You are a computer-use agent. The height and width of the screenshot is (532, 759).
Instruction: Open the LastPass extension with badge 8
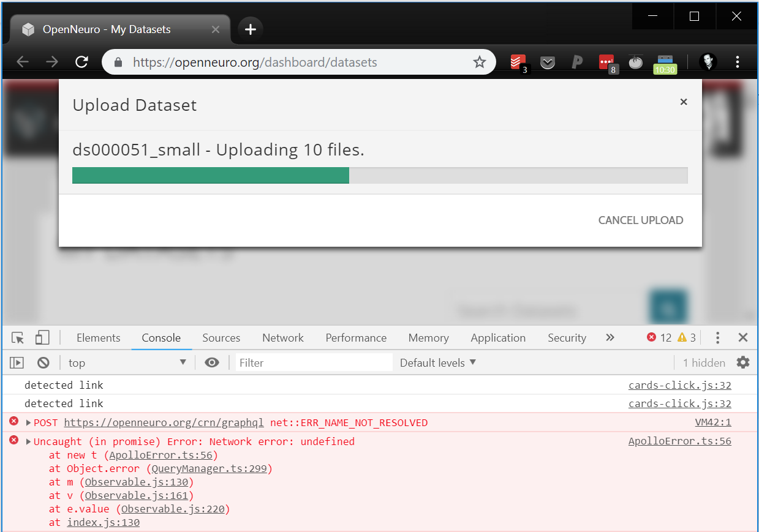click(x=606, y=62)
